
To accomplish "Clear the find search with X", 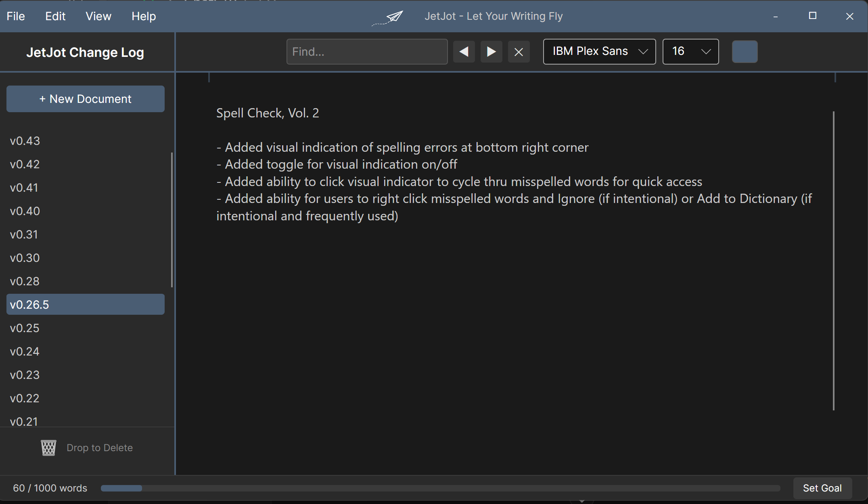I will pos(519,52).
